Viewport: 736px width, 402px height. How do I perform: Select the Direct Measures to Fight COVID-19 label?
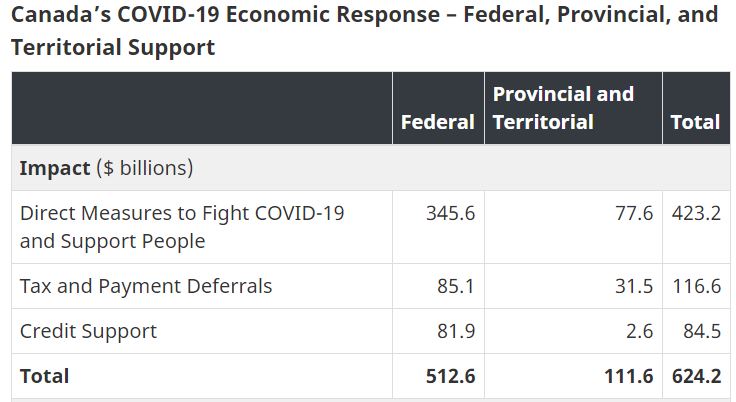(182, 227)
